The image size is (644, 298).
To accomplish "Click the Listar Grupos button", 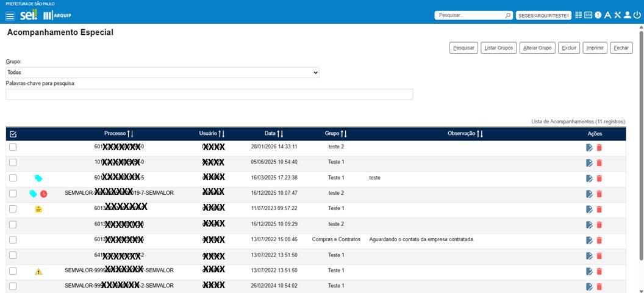I will pyautogui.click(x=498, y=48).
